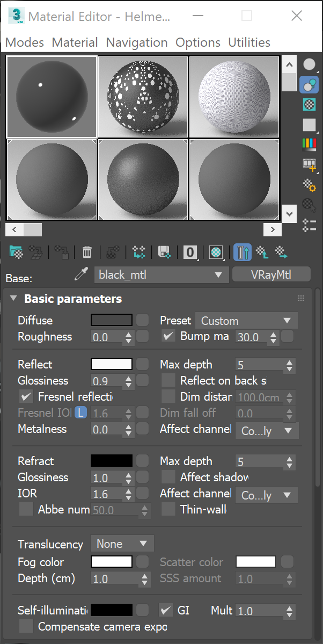Image resolution: width=323 pixels, height=644 pixels.
Task: Open the Navigation menu
Action: tap(136, 42)
